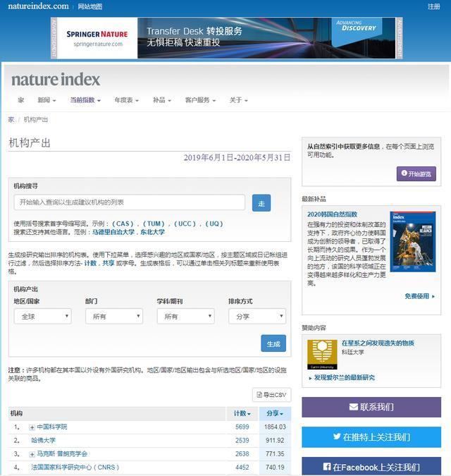Click the count value 4452
The width and height of the screenshot is (451, 476).
click(242, 468)
